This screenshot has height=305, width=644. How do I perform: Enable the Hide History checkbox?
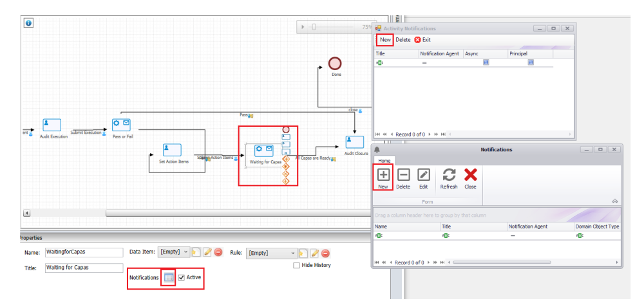(x=296, y=266)
